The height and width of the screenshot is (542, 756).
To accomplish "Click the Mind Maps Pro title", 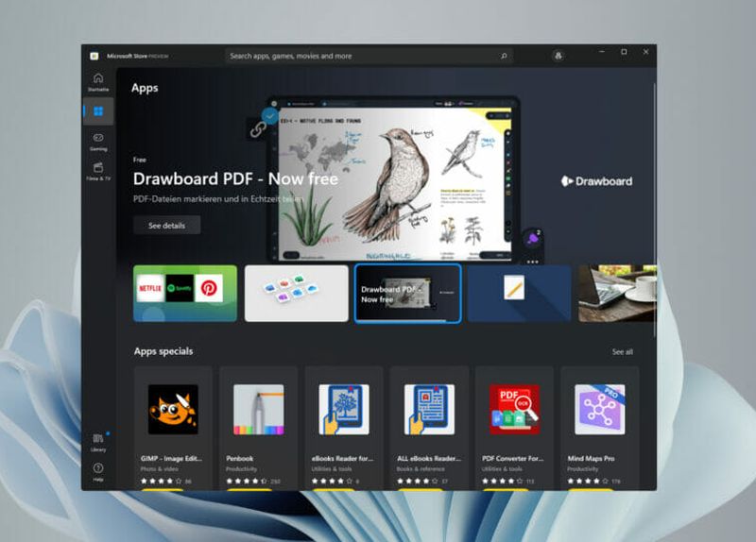I will 592,459.
